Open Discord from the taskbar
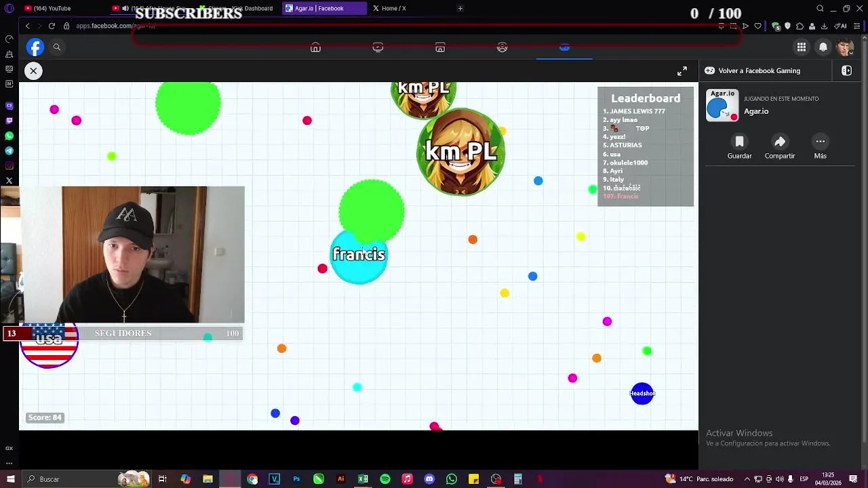The image size is (868, 488). (429, 479)
